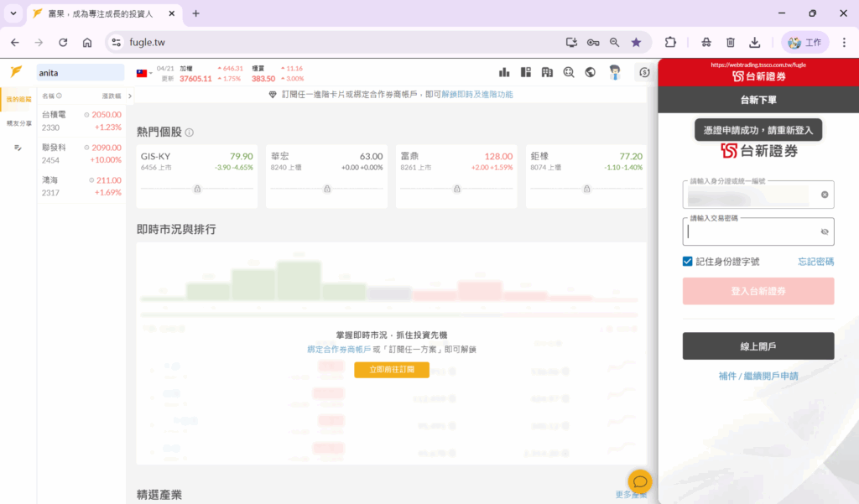Select 我的追蹤 sidebar tab
This screenshot has height=504, width=859.
tap(18, 100)
